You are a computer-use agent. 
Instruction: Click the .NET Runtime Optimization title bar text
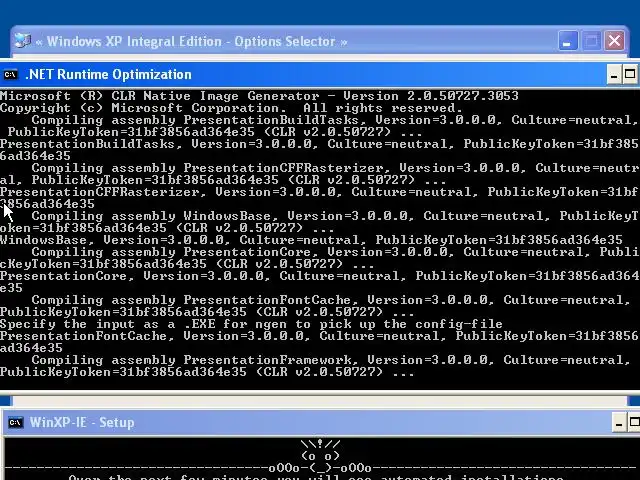click(x=108, y=74)
